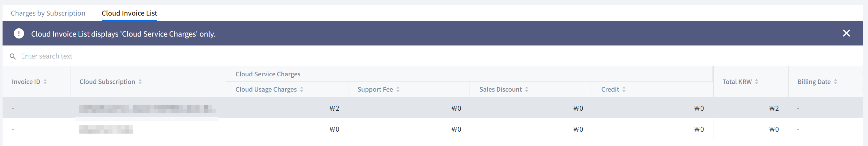The width and height of the screenshot is (868, 146).
Task: Sort the Billing Date column
Action: click(x=835, y=82)
